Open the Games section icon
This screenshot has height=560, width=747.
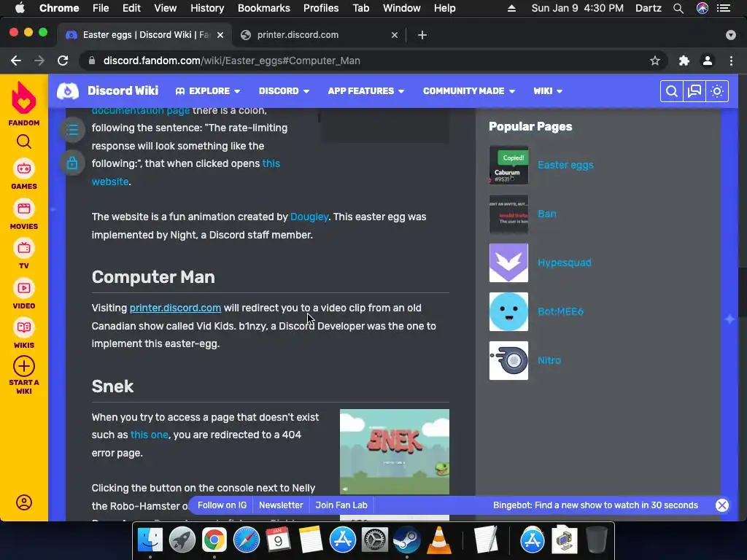click(24, 168)
